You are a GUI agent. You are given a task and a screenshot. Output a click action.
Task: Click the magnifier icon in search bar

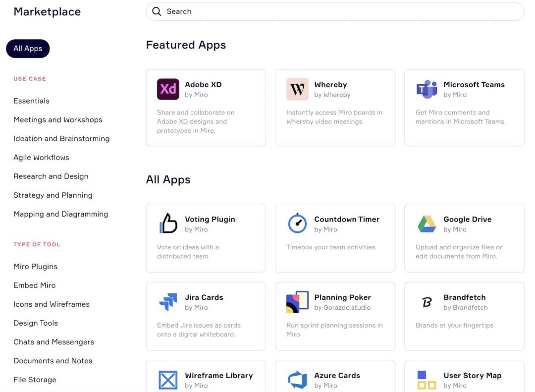tap(157, 11)
